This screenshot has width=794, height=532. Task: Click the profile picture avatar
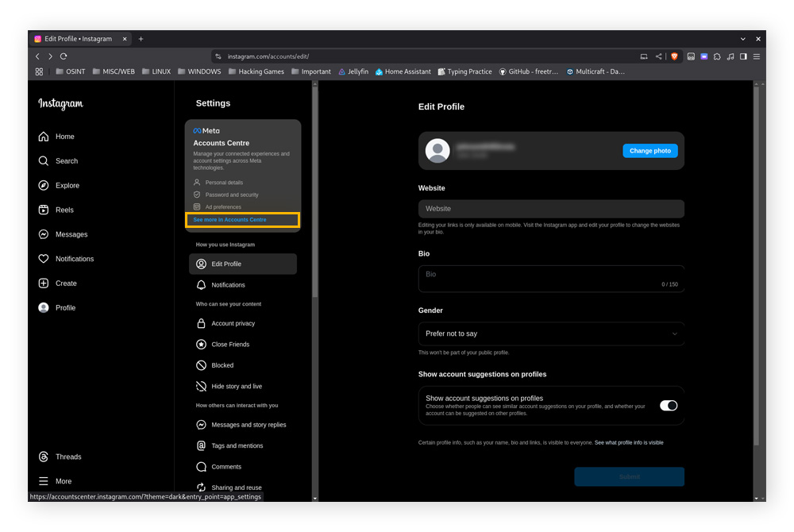(x=437, y=151)
